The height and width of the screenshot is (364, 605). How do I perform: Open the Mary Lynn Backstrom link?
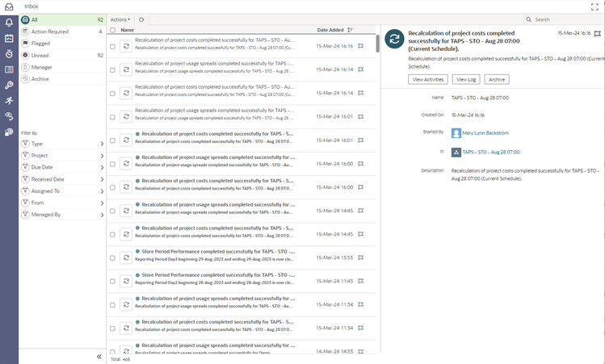pos(485,132)
